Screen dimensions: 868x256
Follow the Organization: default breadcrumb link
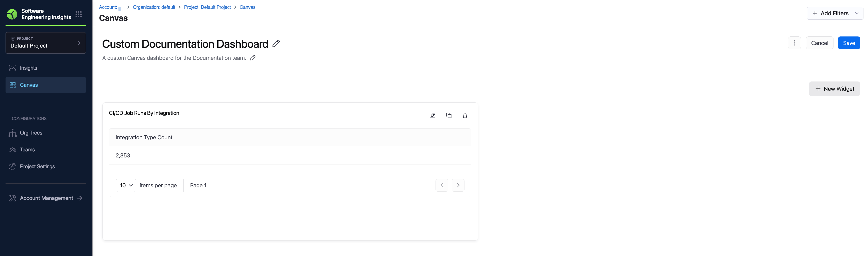pos(154,7)
